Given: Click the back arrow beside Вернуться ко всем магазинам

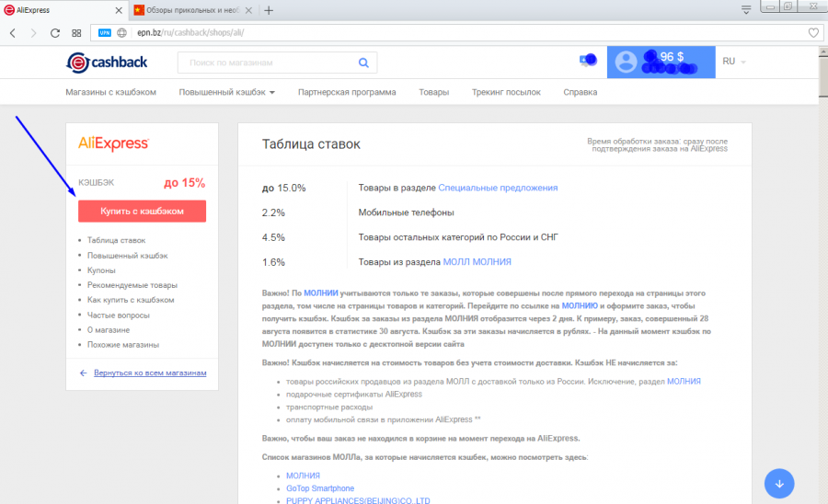Looking at the screenshot, I should 83,372.
